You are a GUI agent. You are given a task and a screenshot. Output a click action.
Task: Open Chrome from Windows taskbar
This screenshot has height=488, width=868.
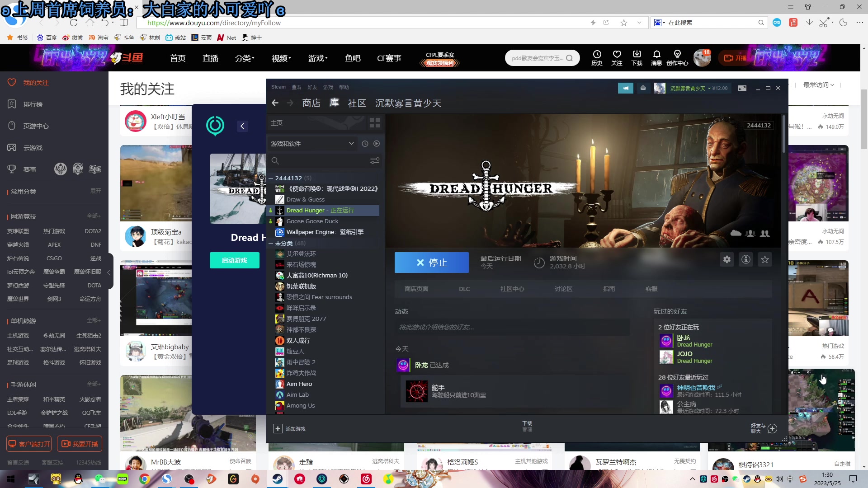coord(145,479)
